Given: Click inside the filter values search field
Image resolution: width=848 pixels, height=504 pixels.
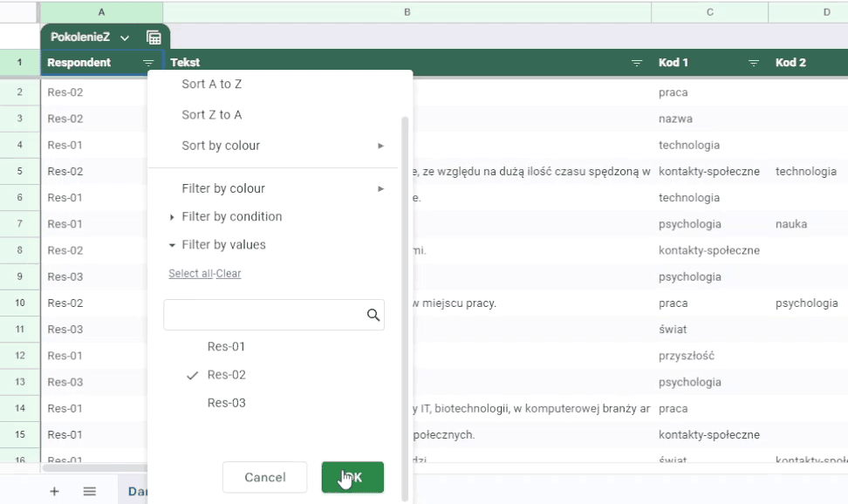Looking at the screenshot, I should [x=265, y=315].
